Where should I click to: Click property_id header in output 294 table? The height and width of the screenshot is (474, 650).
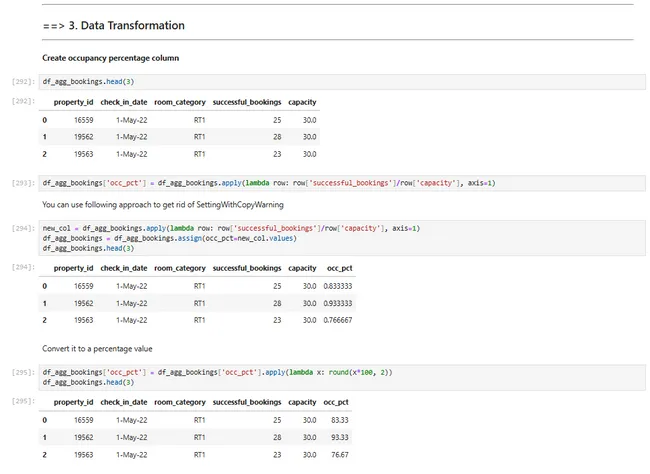(x=73, y=268)
